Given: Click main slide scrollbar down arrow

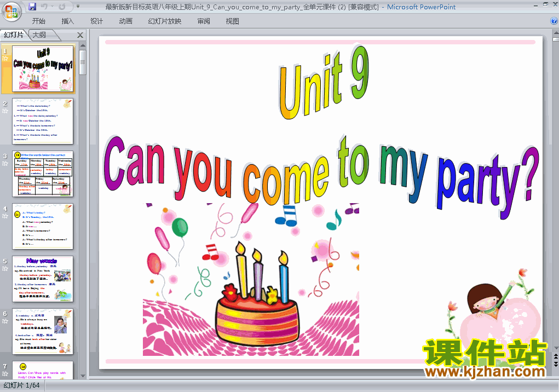Looking at the screenshot, I should [x=556, y=348].
